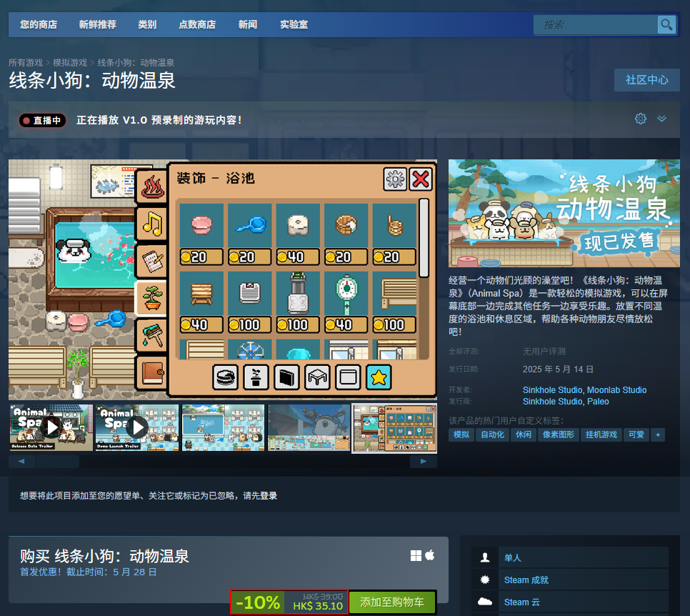Click the search magnifier icon
This screenshot has height=616, width=690.
[x=666, y=24]
